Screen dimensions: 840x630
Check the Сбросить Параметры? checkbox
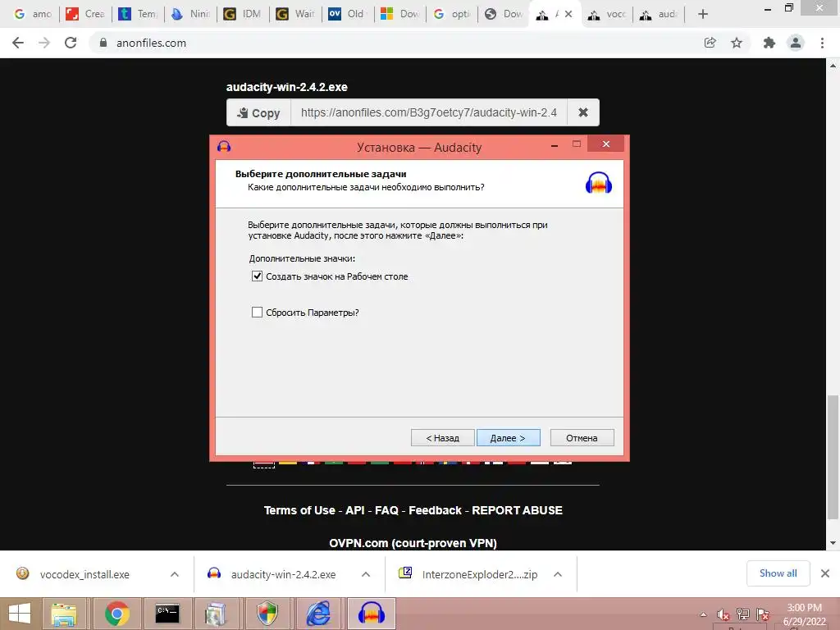pos(257,313)
